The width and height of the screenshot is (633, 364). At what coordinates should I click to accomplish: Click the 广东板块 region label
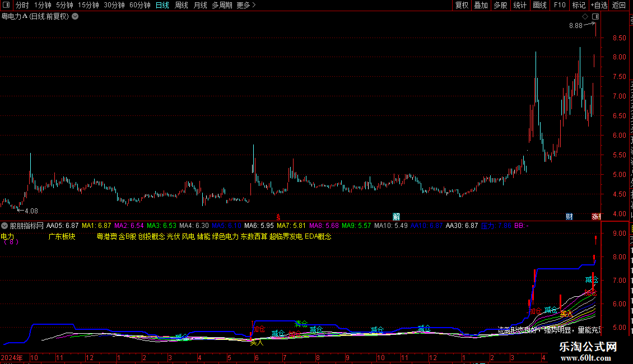[x=62, y=236]
